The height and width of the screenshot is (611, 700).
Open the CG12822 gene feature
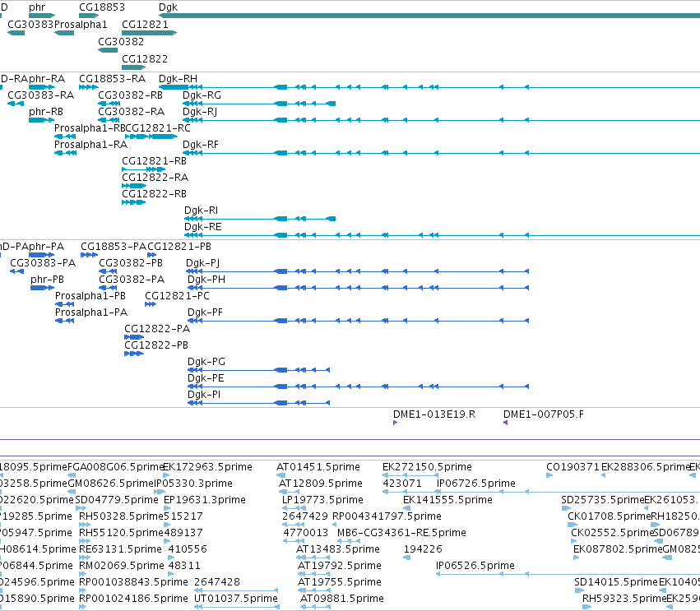133,67
